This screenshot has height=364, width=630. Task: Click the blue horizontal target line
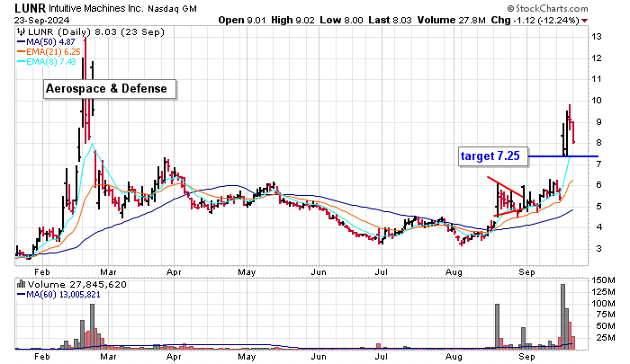[x=562, y=156]
